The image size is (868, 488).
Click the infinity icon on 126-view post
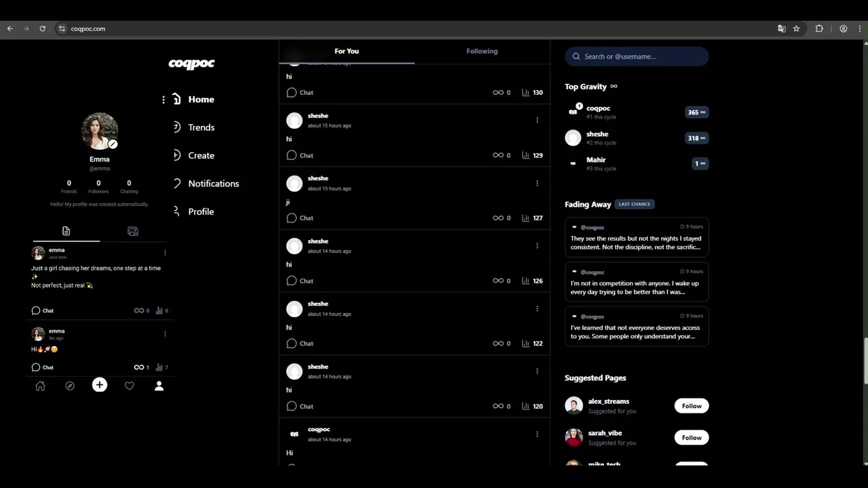click(498, 281)
